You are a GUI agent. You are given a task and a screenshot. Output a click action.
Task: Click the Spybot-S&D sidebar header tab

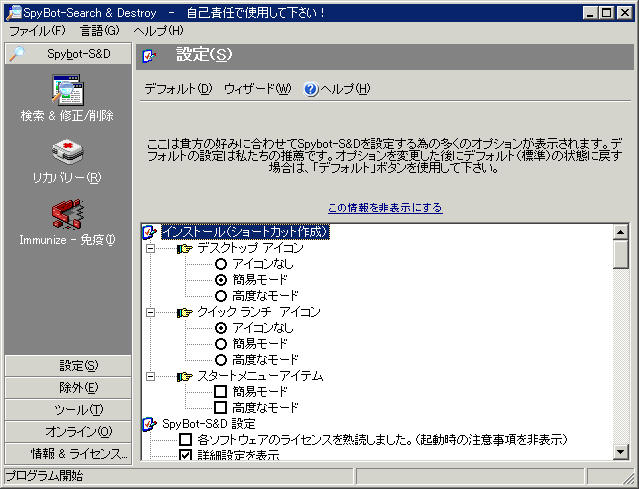click(68, 54)
